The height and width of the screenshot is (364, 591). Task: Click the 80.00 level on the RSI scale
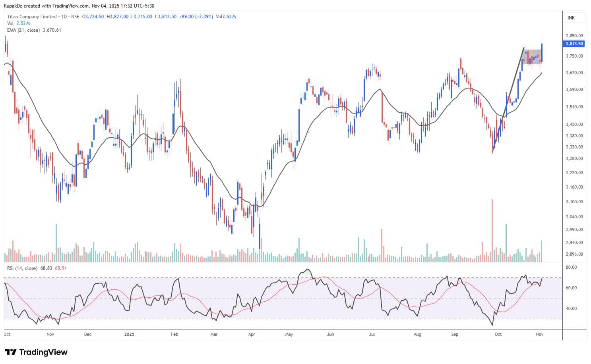click(x=571, y=268)
